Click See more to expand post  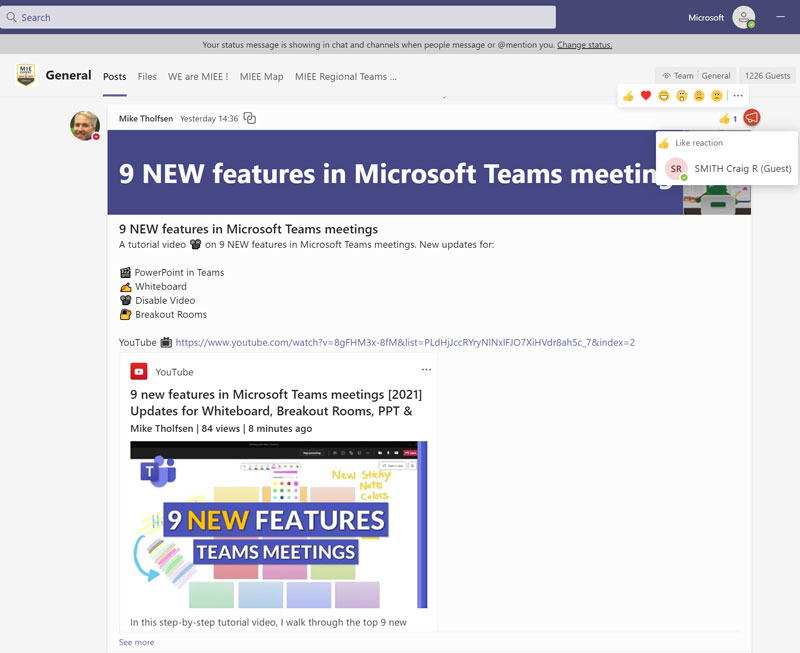[x=136, y=642]
